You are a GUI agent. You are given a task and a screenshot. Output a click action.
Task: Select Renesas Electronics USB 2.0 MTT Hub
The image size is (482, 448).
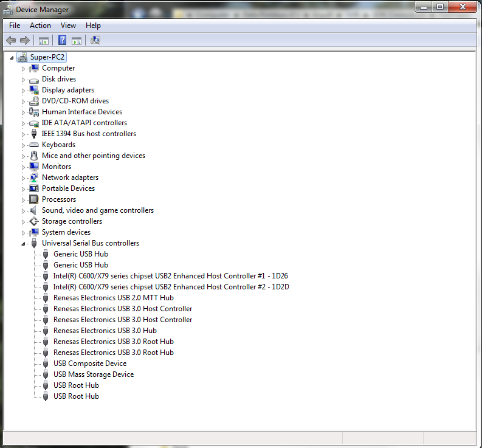coord(113,298)
